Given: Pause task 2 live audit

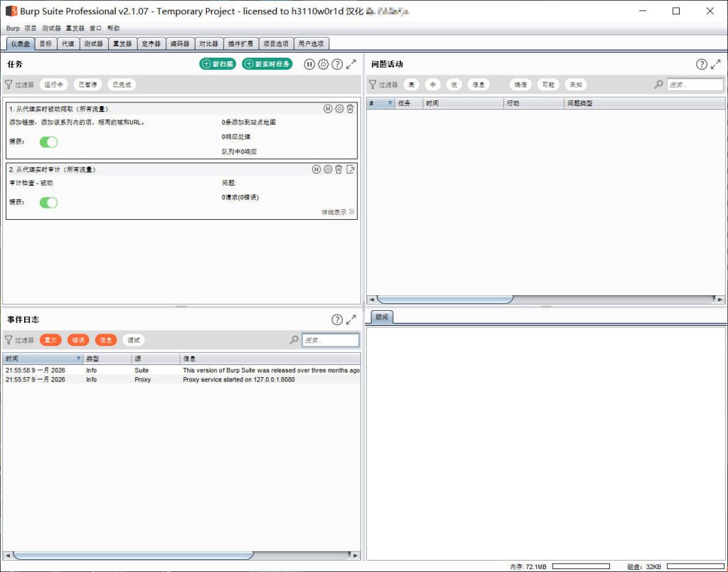Looking at the screenshot, I should click(316, 169).
